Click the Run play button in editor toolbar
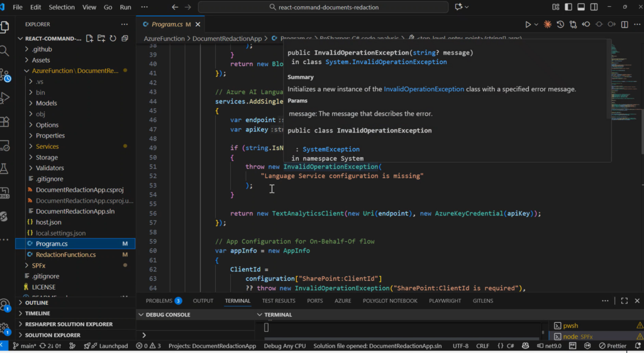 tap(528, 24)
